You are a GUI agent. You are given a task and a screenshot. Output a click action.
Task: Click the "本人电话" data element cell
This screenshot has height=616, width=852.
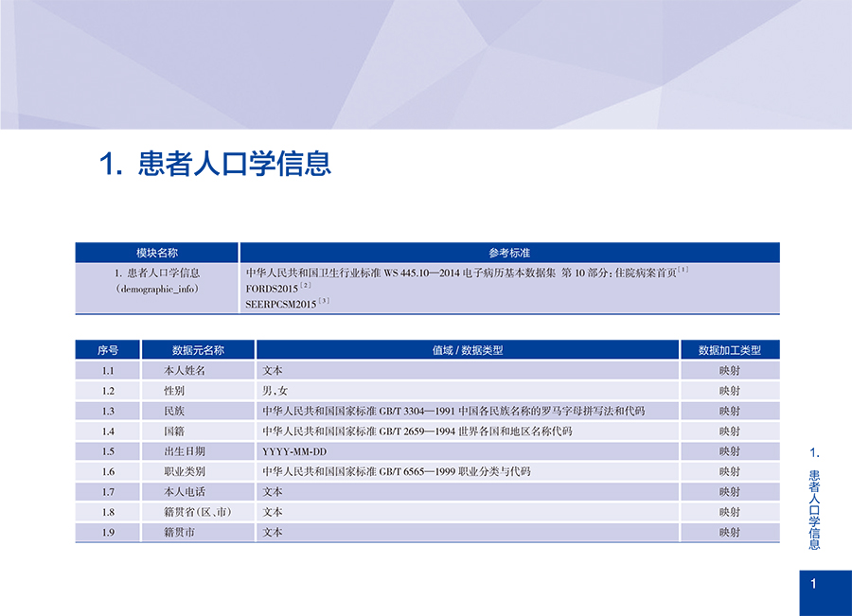tap(198, 492)
